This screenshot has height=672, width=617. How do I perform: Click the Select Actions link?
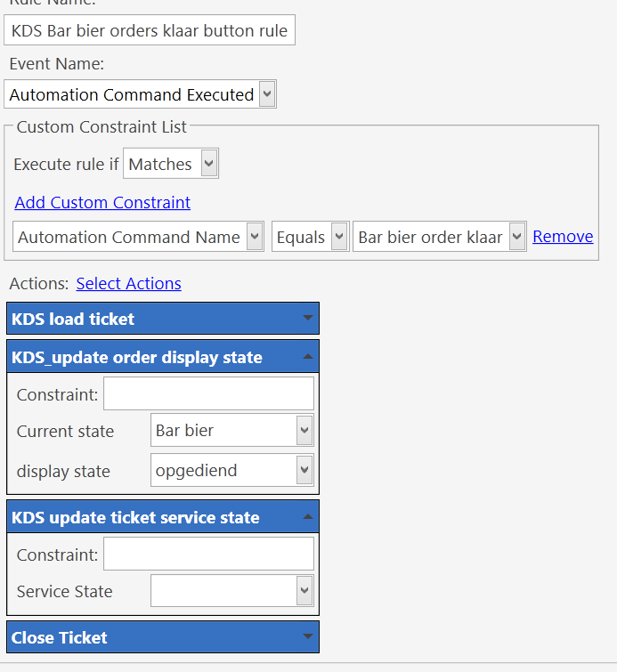[128, 283]
